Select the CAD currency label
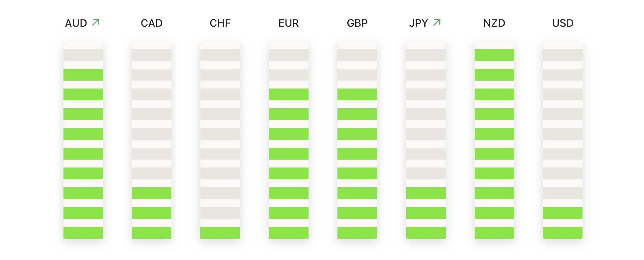 pos(152,23)
